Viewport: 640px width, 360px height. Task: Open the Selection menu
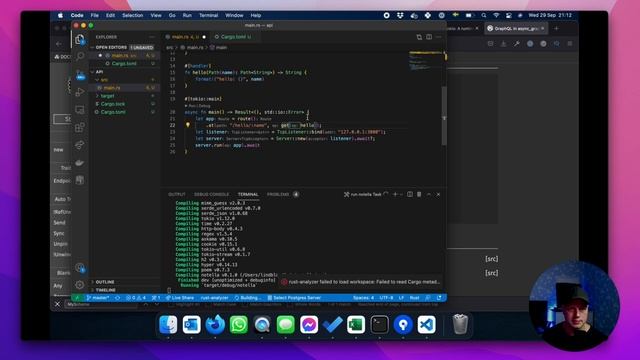[133, 15]
